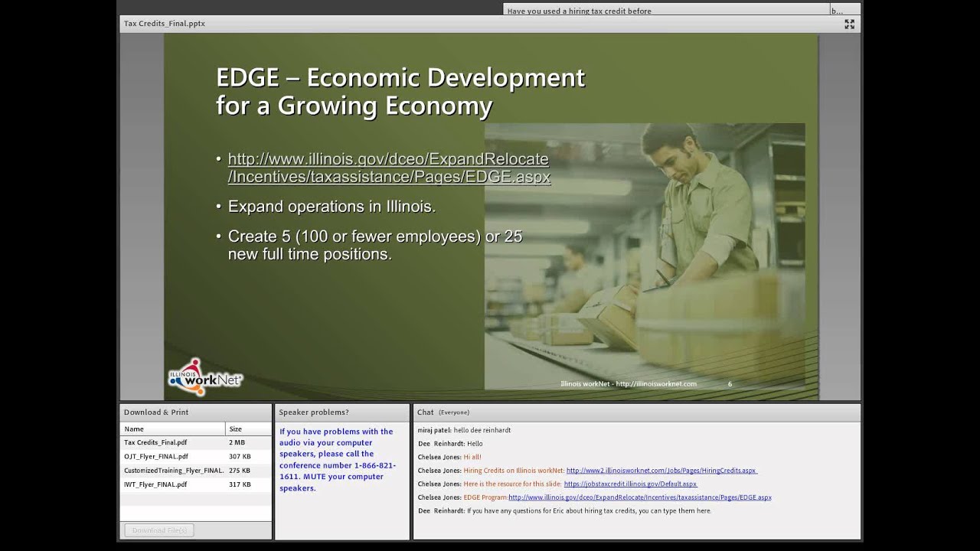Screen dimensions: 980x551
Task: Click Chelsea Jones' 'Hi all!' message
Action: (449, 457)
